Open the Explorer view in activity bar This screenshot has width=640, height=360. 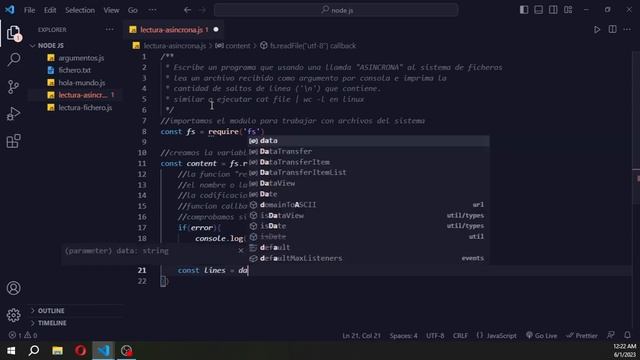(x=13, y=33)
